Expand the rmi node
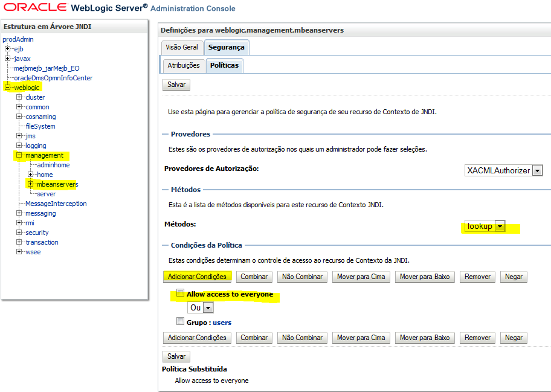This screenshot has width=551, height=392. (19, 222)
